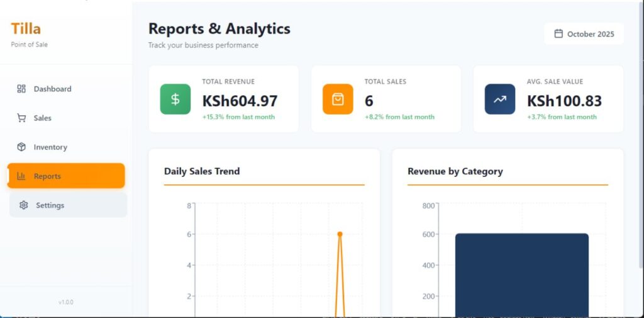Viewport: 644px width, 318px height.
Task: Click the KSh100.83 average sale value
Action: coord(564,101)
